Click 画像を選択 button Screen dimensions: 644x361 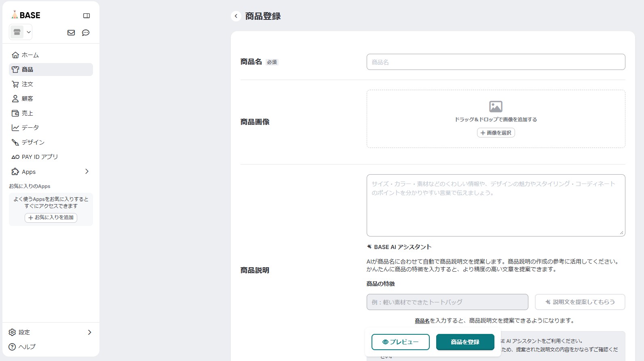point(496,133)
